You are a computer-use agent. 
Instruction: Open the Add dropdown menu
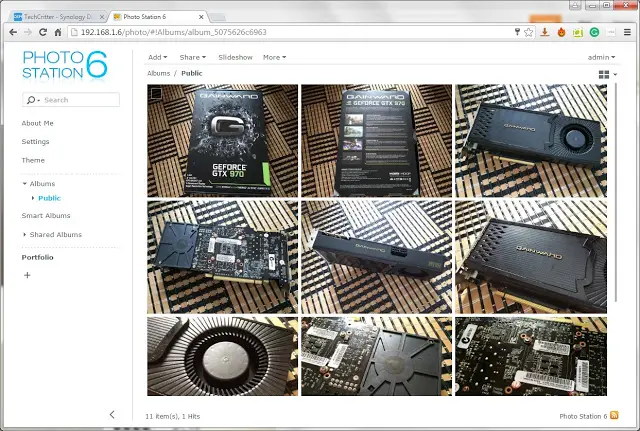pyautogui.click(x=158, y=57)
